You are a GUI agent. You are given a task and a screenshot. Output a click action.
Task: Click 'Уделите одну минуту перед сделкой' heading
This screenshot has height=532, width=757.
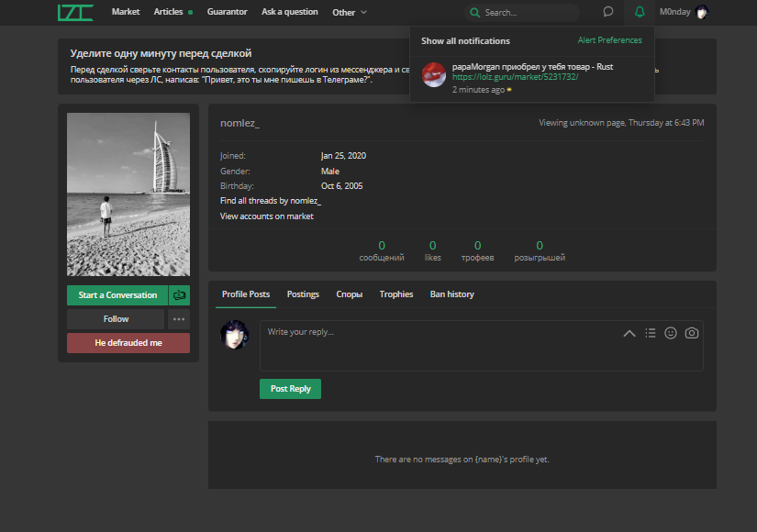161,53
